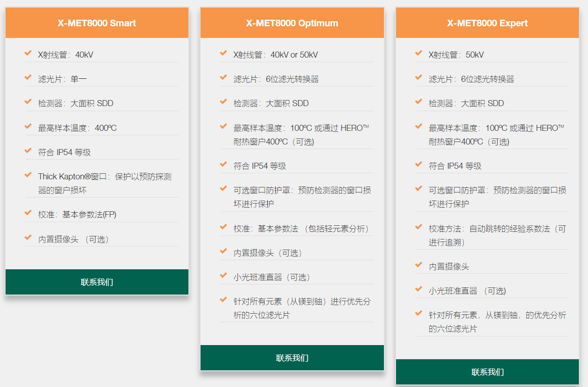Click text 内置摄像头 （可选）in Smart card
This screenshot has width=588, height=387.
(73, 239)
